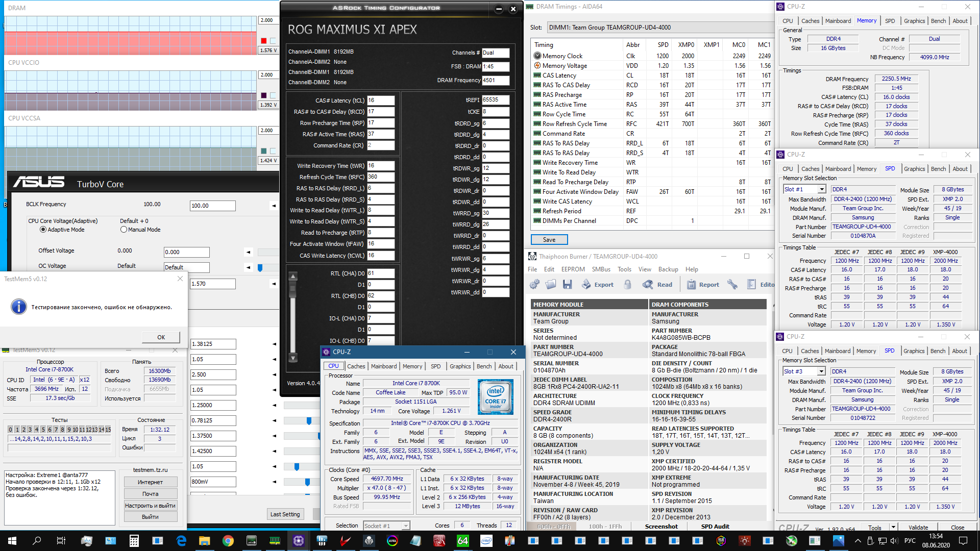Click the BCLK Frequency input field
Viewport: 980px width, 551px height.
212,206
